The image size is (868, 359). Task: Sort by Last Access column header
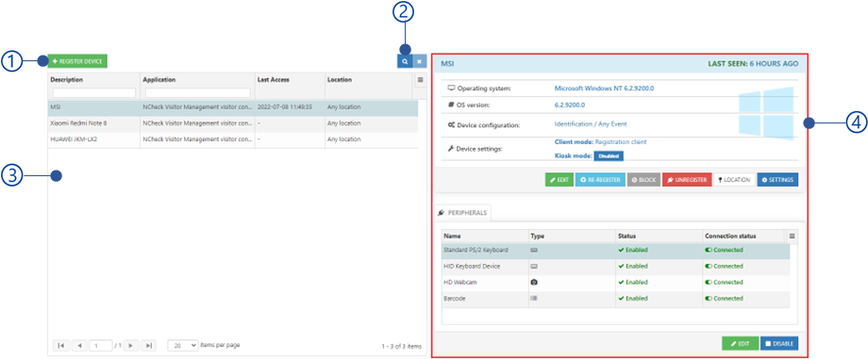click(274, 80)
